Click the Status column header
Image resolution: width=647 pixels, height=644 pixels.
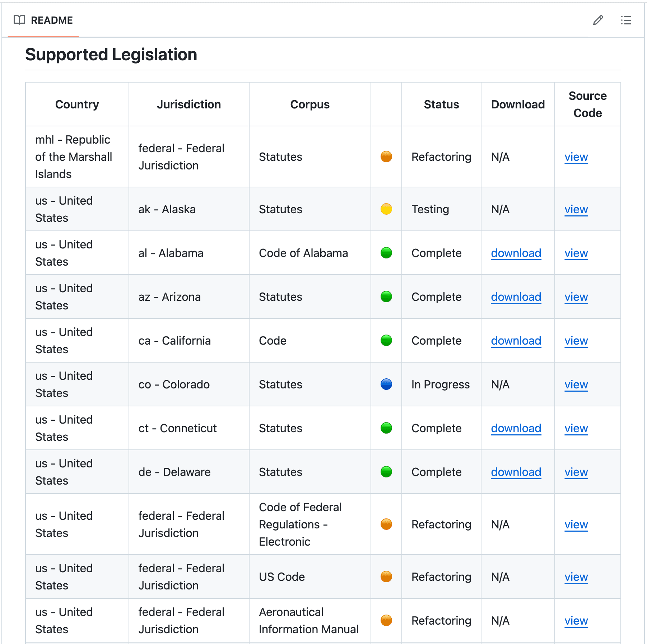click(441, 104)
